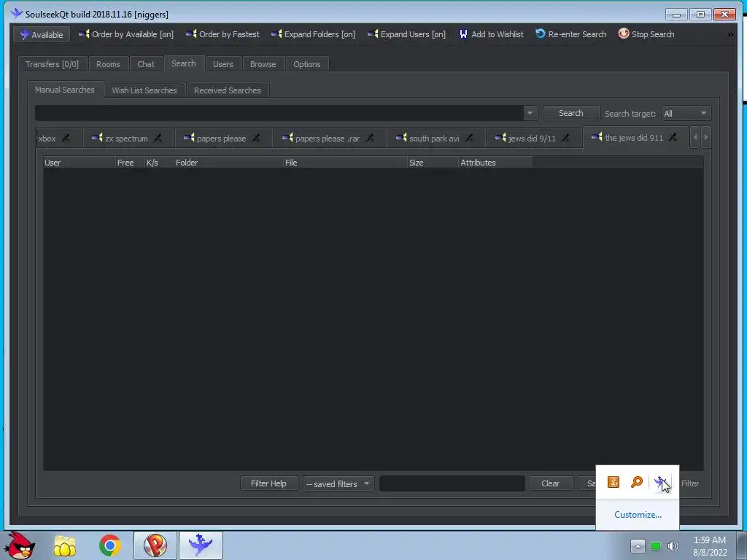Close the papers please search tab
This screenshot has width=747, height=560.
(x=256, y=139)
